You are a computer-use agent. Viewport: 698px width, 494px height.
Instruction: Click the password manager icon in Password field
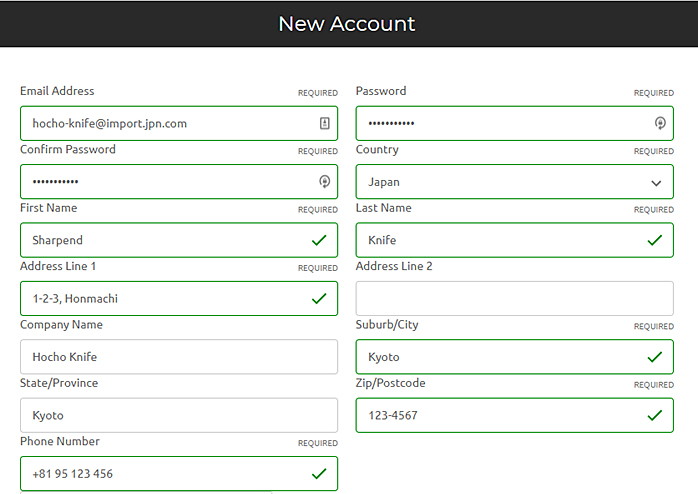coord(659,124)
